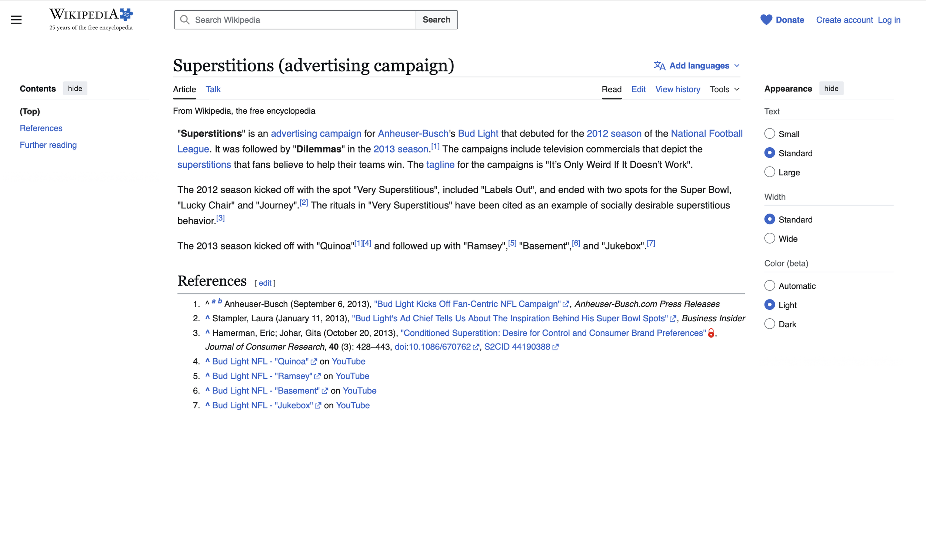Click external link icon after doi:10.1086/670762

point(476,347)
